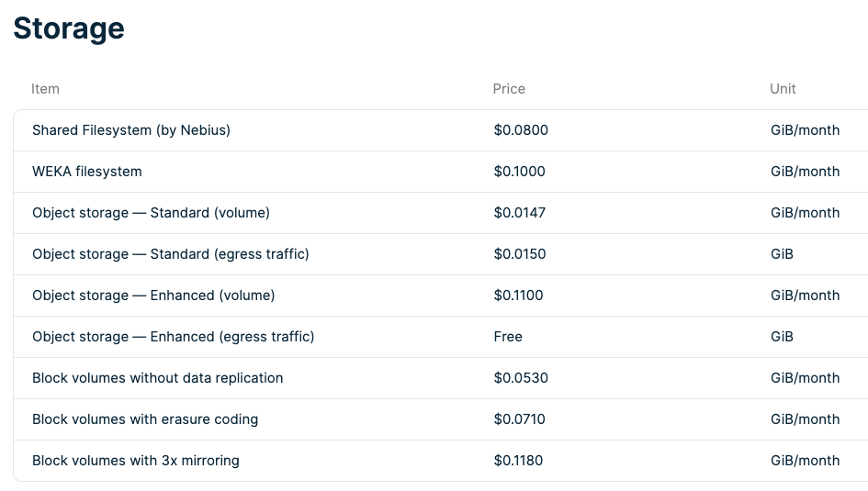Select the $0.1180 price for 3x mirroring

[519, 461]
